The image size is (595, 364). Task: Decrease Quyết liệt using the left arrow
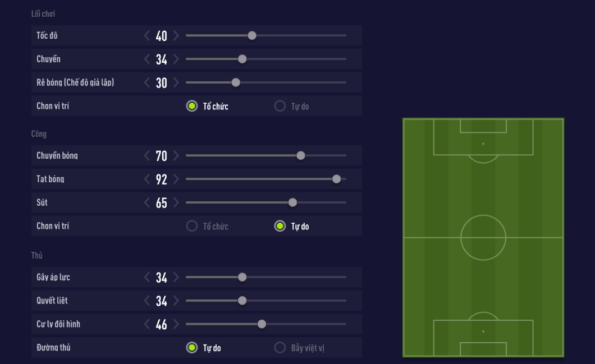147,301
